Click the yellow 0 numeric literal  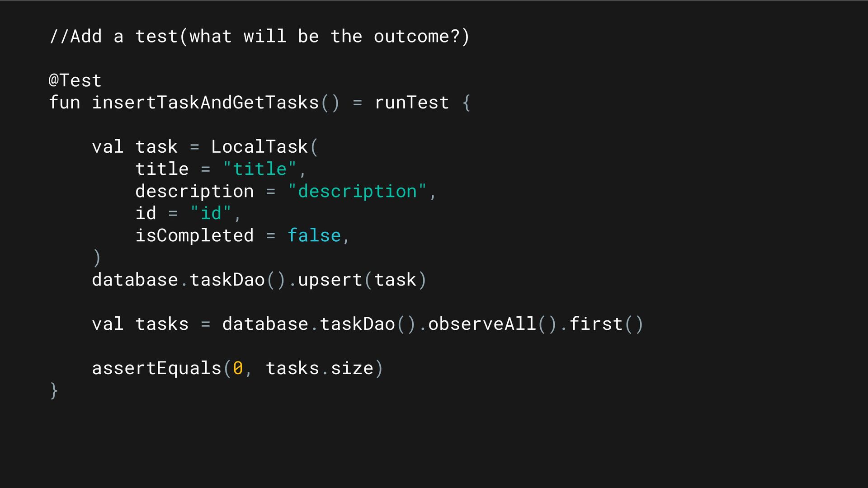tap(238, 368)
